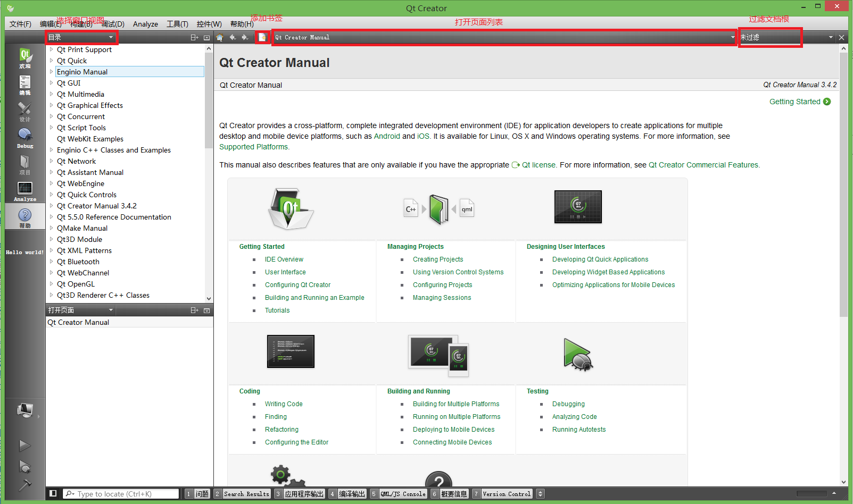The height and width of the screenshot is (504, 853).
Task: Expand the Qt Quick tree node
Action: [51, 61]
